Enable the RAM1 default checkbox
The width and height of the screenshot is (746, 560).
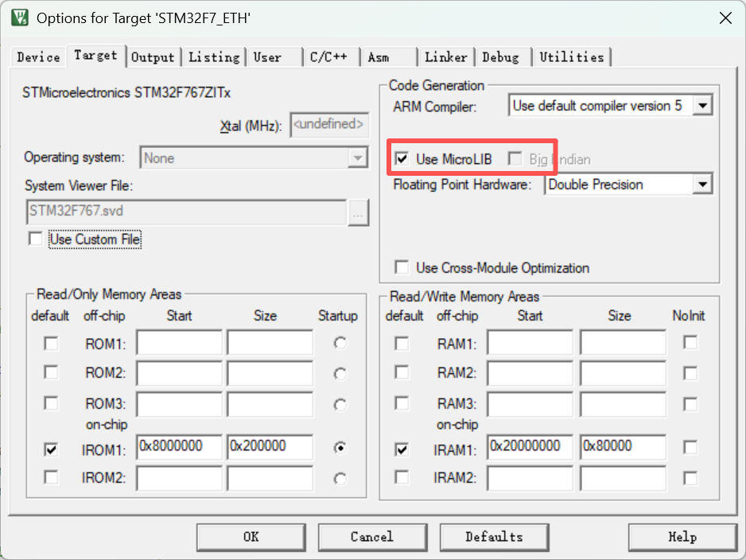(x=402, y=344)
